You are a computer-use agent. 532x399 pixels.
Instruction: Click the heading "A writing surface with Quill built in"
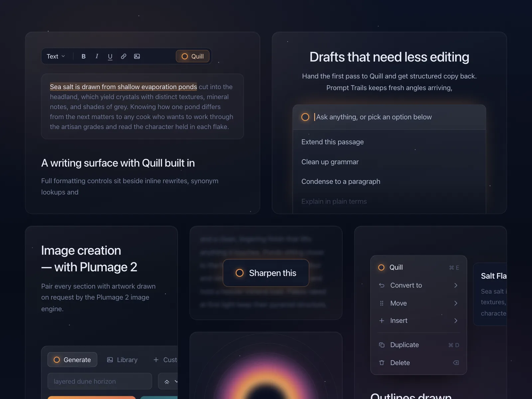[x=118, y=163]
